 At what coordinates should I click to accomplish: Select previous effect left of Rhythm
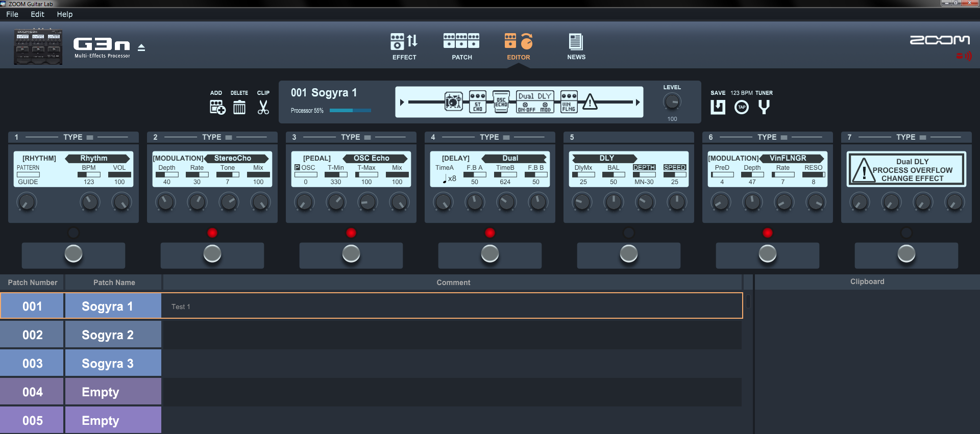pos(68,159)
